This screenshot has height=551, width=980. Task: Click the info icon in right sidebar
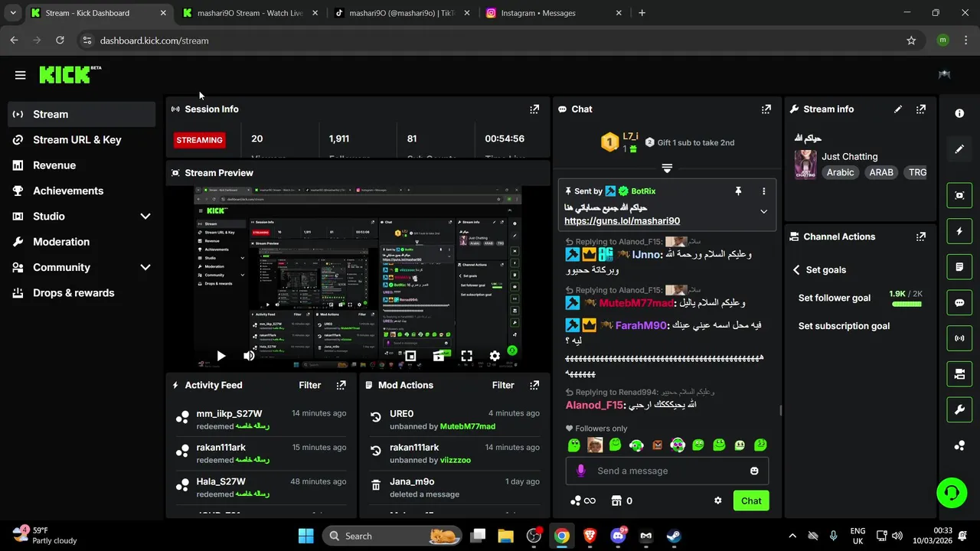coord(959,113)
